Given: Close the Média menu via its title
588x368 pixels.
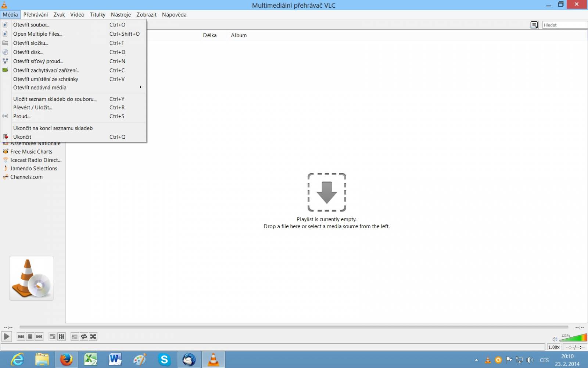Looking at the screenshot, I should pos(10,15).
